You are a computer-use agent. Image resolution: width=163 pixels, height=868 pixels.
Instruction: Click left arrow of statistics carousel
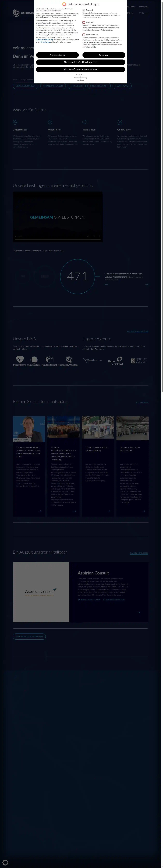coord(106,284)
